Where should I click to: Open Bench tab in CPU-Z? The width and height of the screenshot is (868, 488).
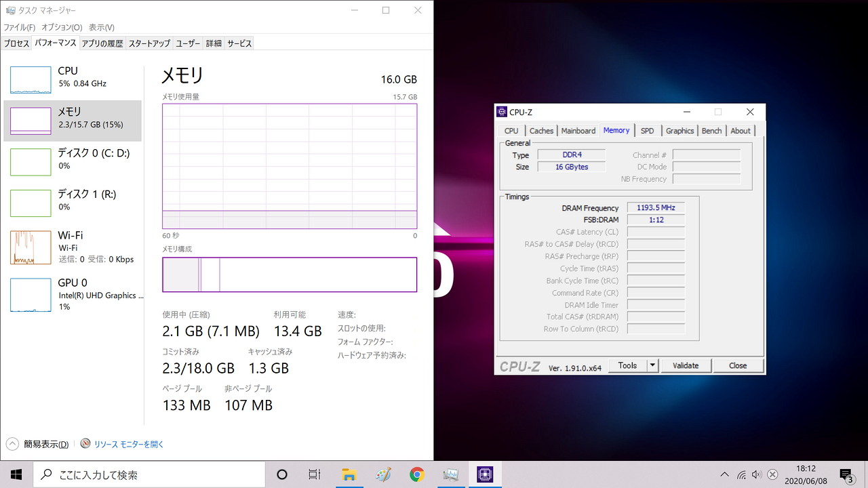[711, 131]
